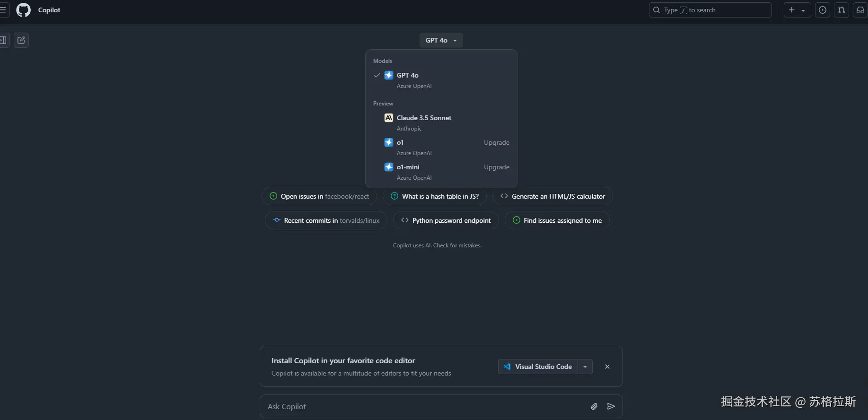Image resolution: width=868 pixels, height=420 pixels.
Task: Dismiss the Install Copilot banner
Action: tap(607, 367)
